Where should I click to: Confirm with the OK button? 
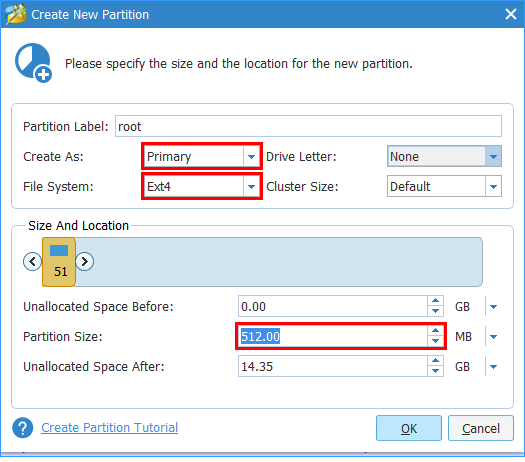pyautogui.click(x=409, y=428)
